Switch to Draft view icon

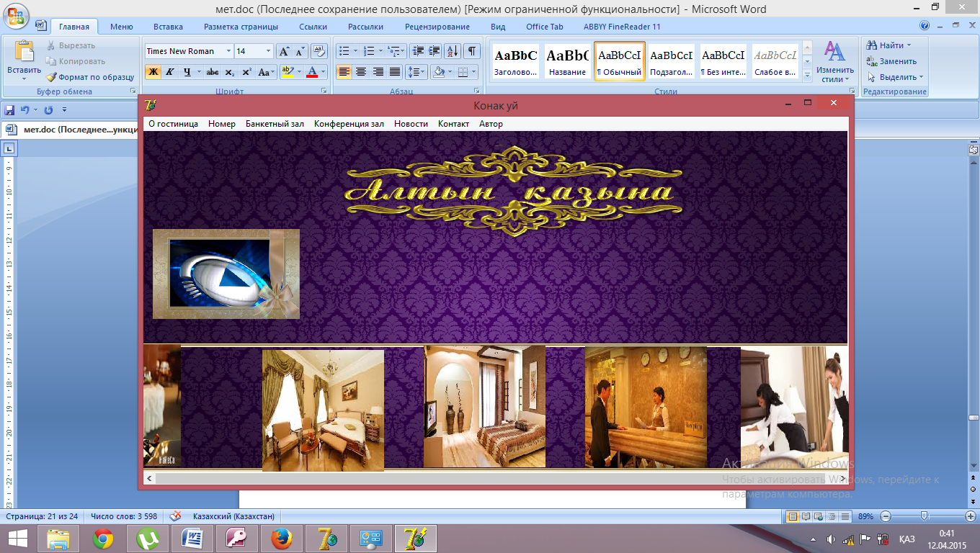coord(845,516)
